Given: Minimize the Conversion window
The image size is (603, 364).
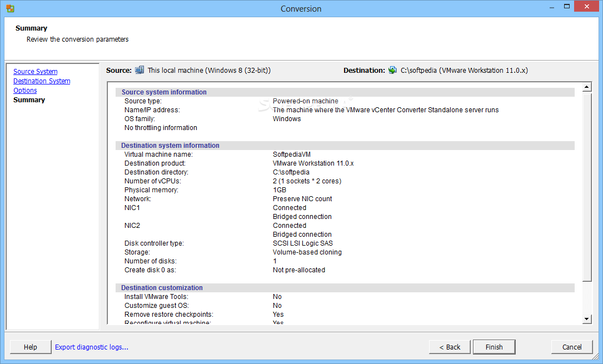Looking at the screenshot, I should coord(552,7).
